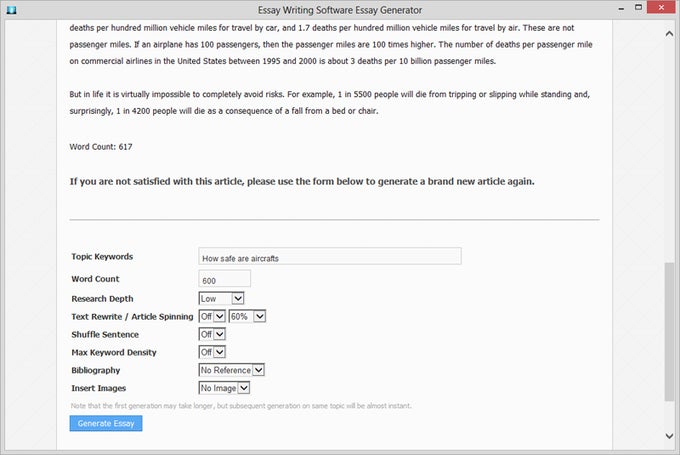
Task: Click the 'Bibliography' label
Action: click(95, 370)
